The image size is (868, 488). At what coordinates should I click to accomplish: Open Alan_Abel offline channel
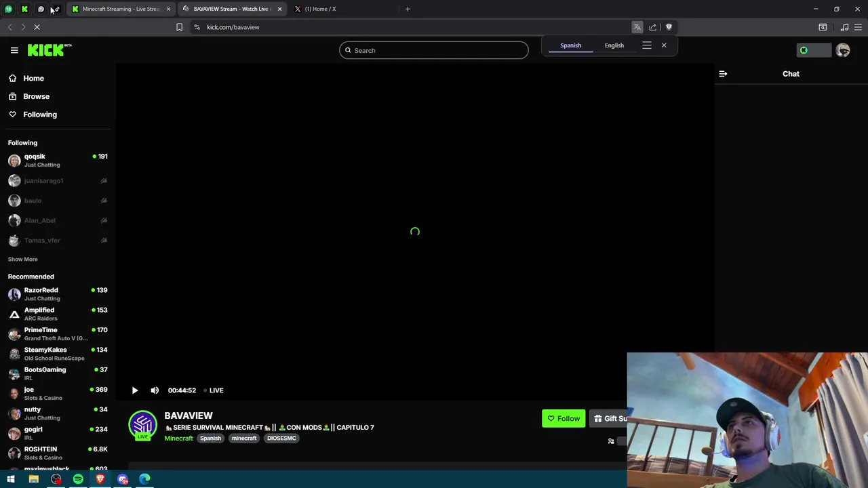pos(58,220)
